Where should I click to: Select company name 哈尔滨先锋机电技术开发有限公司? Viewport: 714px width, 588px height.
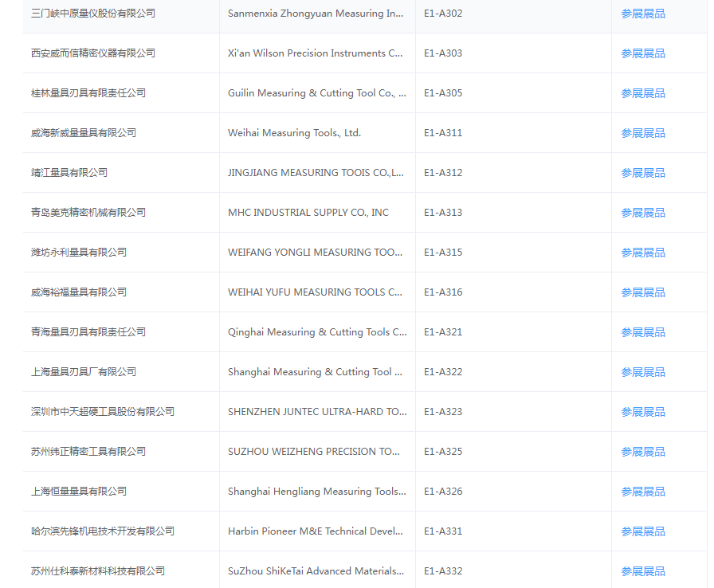point(103,531)
